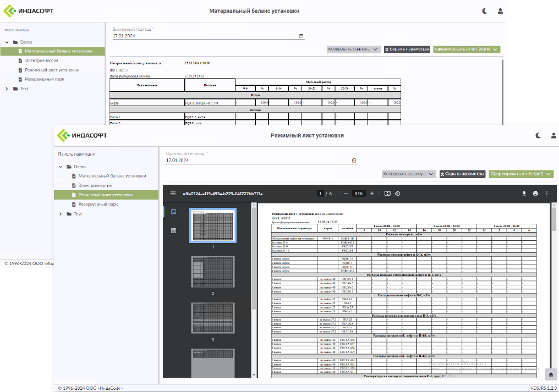
Task: Select PDF page 2 thumbnail
Action: coord(213,272)
